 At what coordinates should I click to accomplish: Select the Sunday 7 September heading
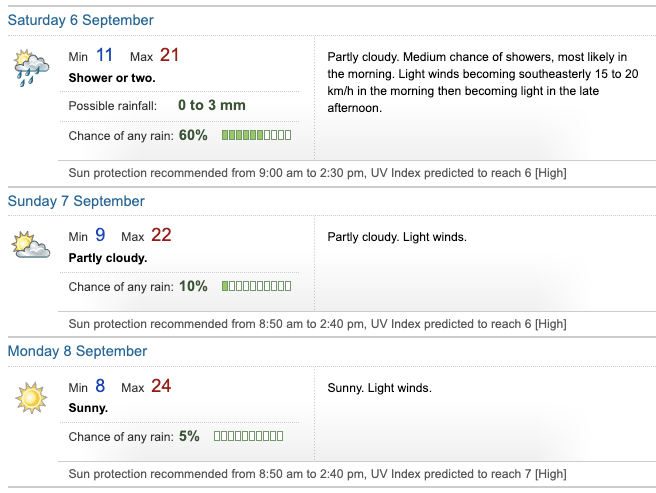tap(76, 201)
